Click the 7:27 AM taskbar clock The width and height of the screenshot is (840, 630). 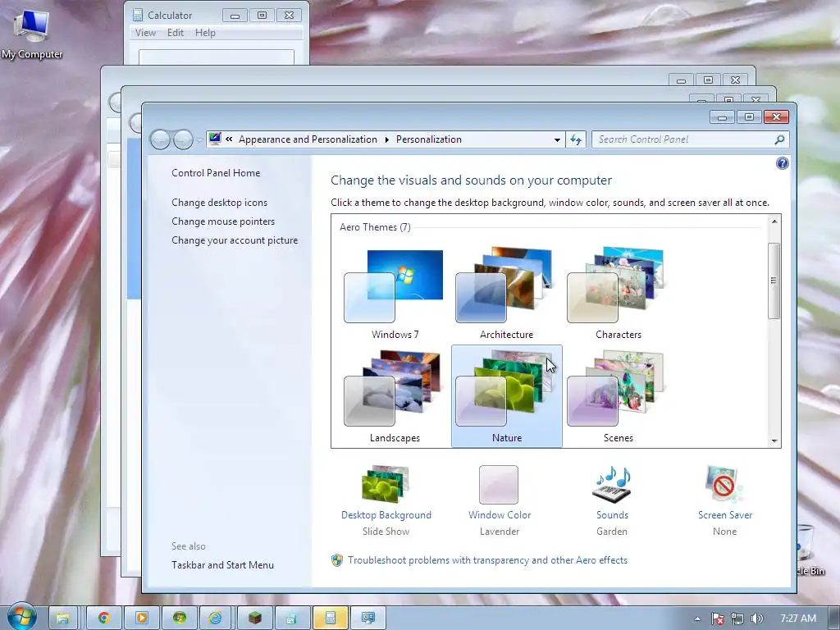798,619
